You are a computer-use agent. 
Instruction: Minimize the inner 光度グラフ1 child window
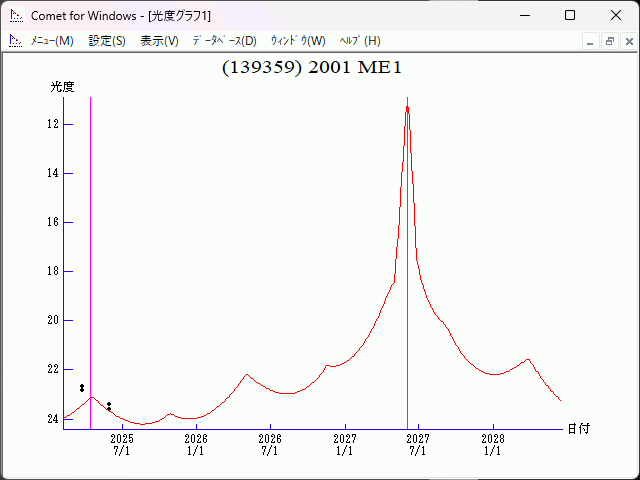coord(590,41)
